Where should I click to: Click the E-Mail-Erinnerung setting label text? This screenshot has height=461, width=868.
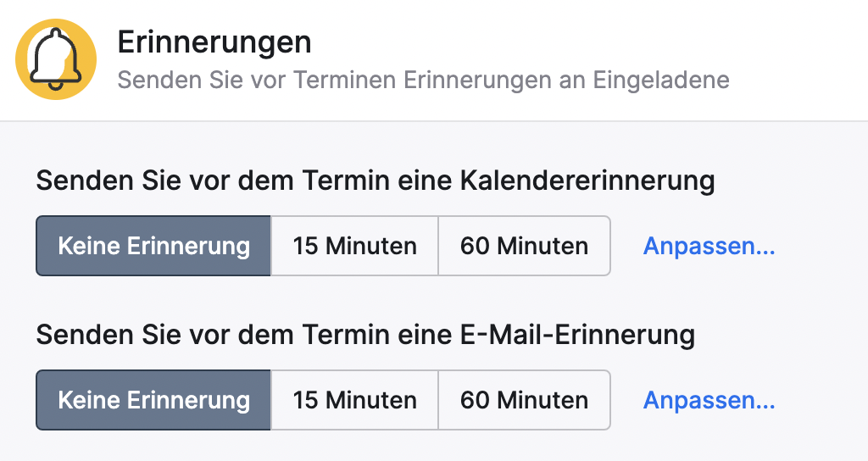(365, 336)
